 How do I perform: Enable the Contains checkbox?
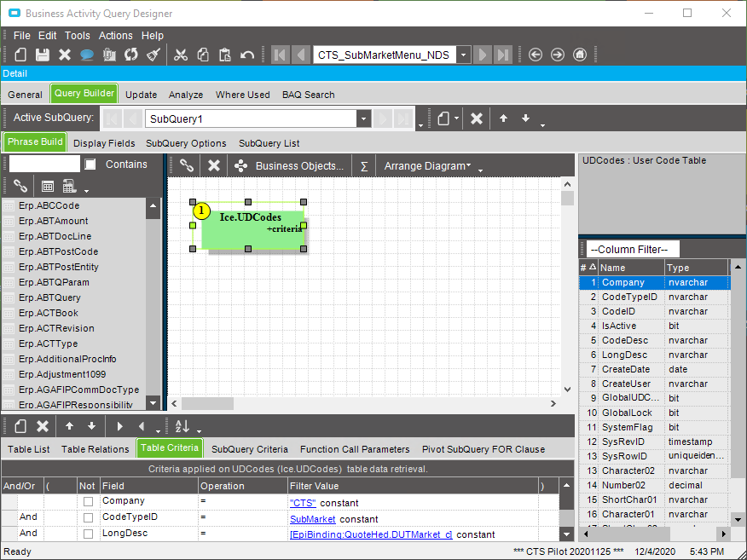pyautogui.click(x=90, y=165)
